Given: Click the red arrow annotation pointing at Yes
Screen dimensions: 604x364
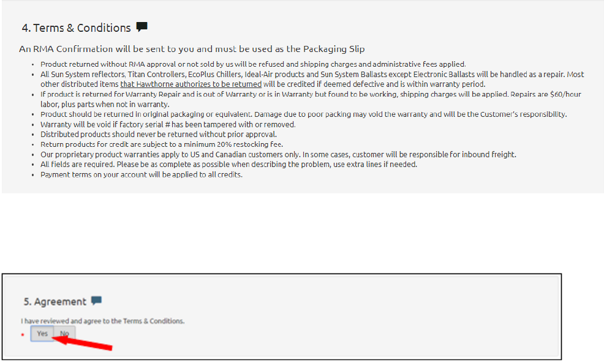Looking at the screenshot, I should 81,343.
